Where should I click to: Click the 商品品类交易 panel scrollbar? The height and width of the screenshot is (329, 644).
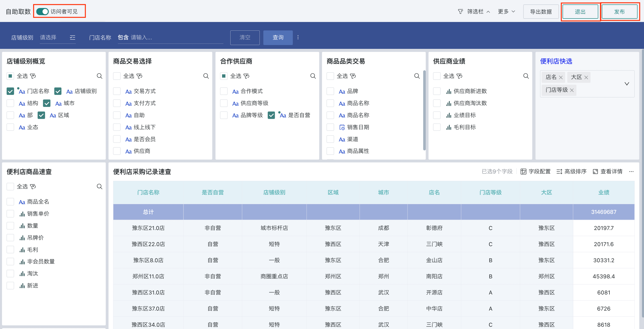(x=424, y=110)
